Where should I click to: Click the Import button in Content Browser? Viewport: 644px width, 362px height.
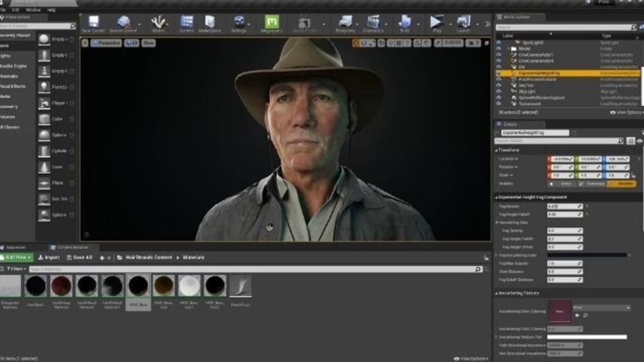49,257
